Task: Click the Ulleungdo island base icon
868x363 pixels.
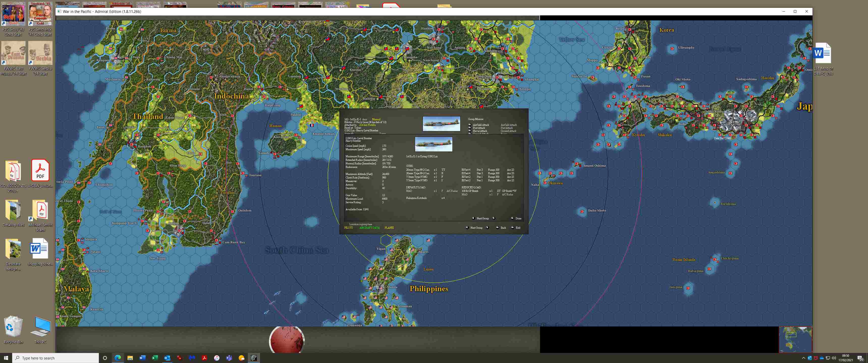Action: point(672,48)
